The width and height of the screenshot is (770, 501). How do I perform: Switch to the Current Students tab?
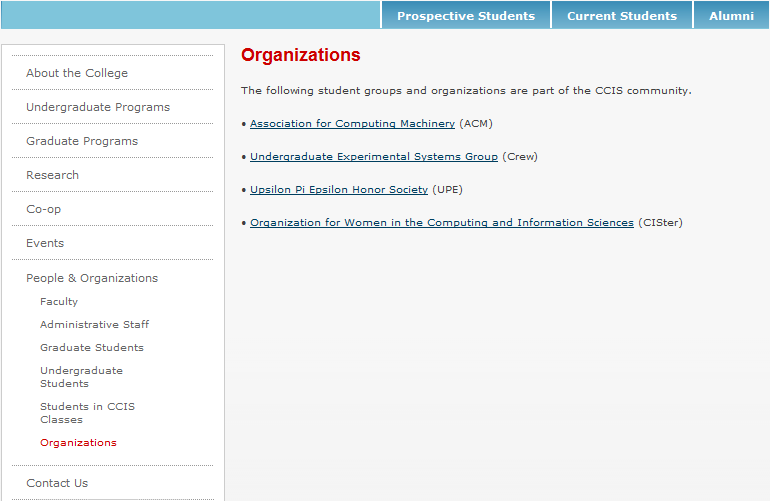pyautogui.click(x=622, y=16)
